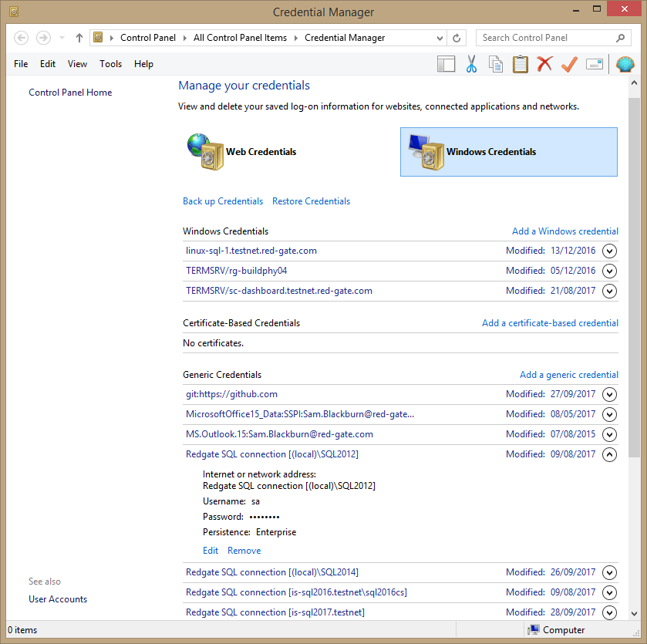
Task: Open Control Panel Home link
Action: (70, 93)
